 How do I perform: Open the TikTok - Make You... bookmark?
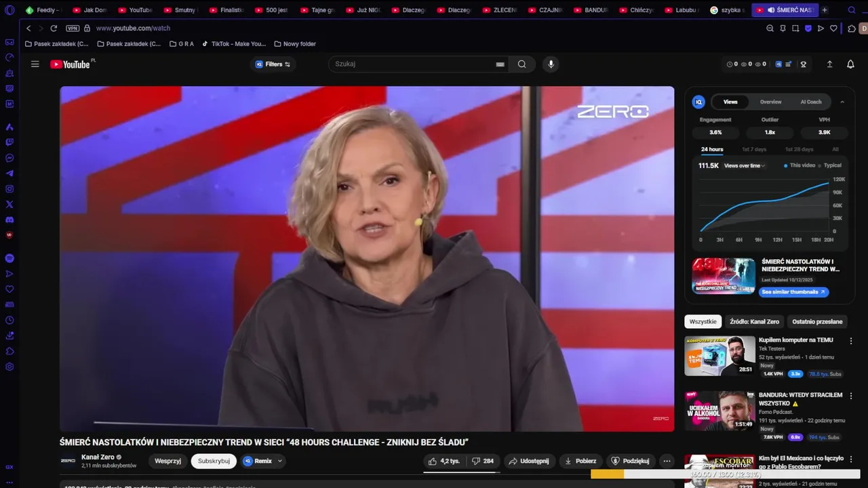click(x=234, y=44)
